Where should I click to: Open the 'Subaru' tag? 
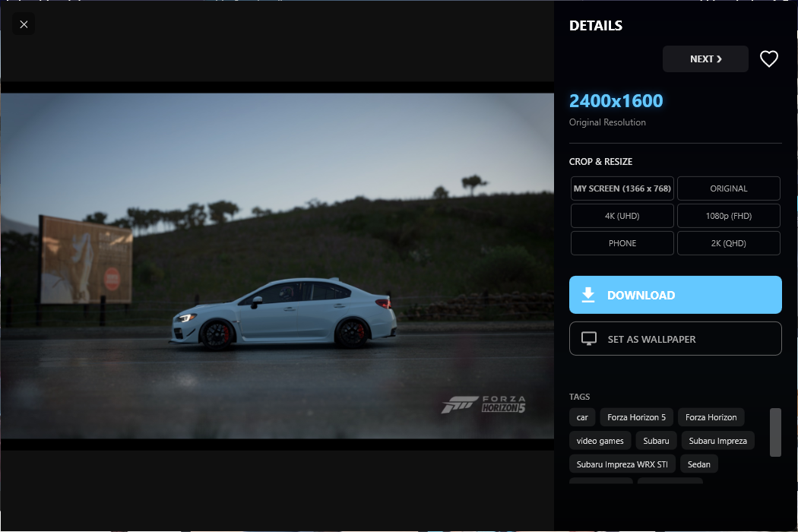point(656,441)
